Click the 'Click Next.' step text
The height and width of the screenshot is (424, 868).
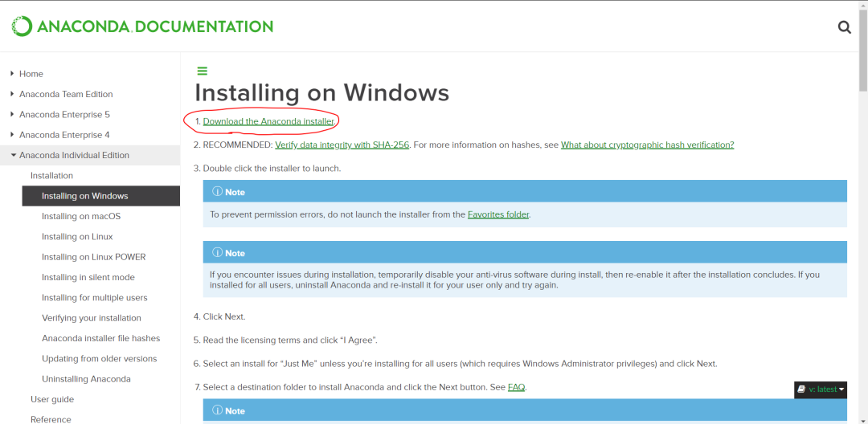click(x=224, y=316)
